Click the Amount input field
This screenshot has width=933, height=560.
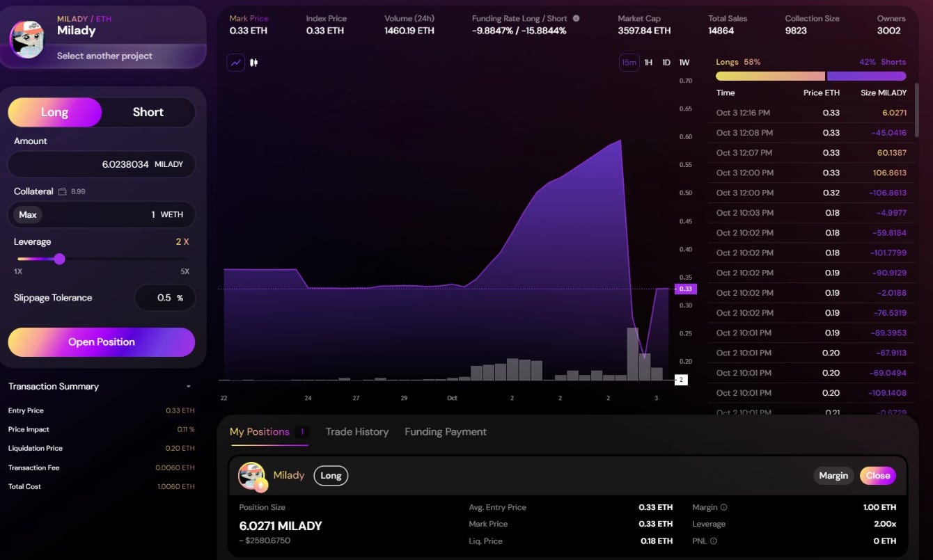pos(102,164)
